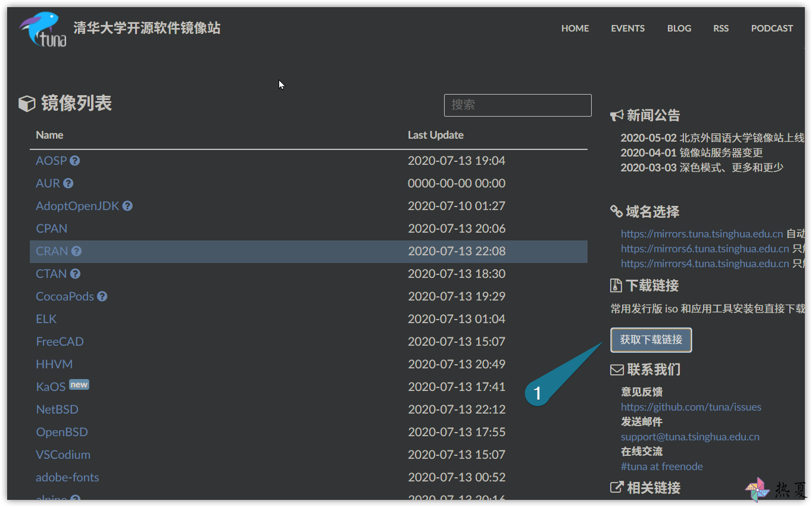Open the CTAN mirror
The width and height of the screenshot is (812, 507).
[51, 274]
